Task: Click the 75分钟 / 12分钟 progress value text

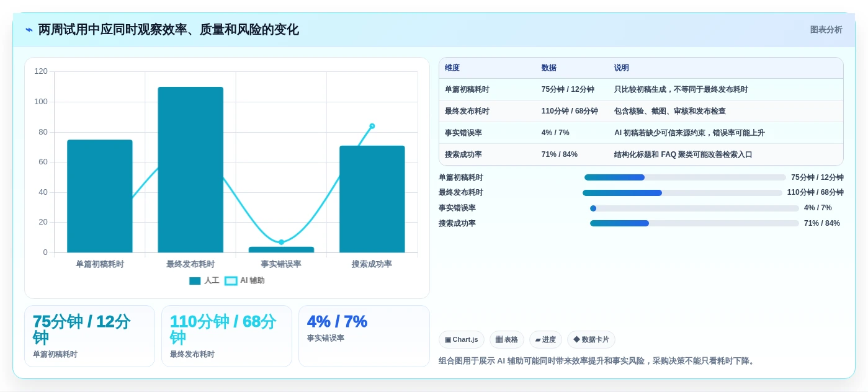Action: (817, 177)
